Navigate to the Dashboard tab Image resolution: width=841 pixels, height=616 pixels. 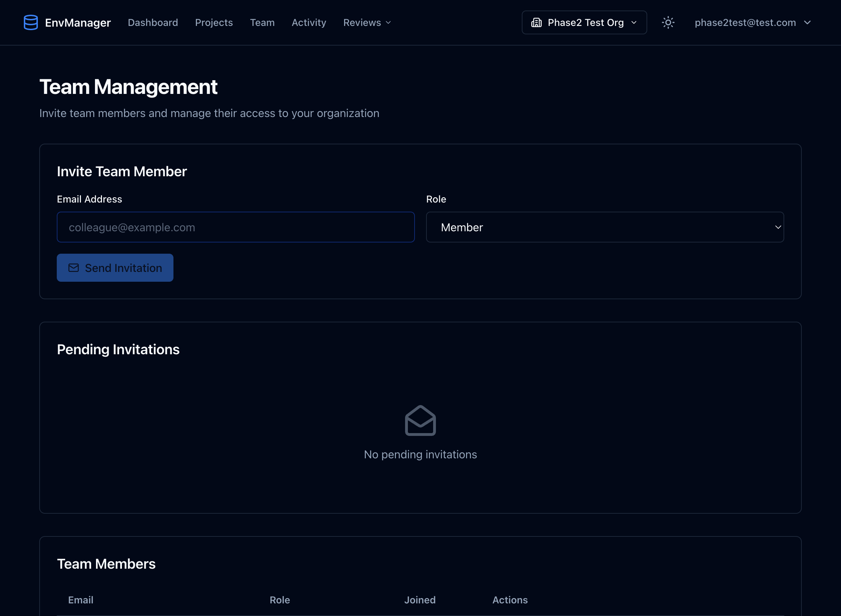pos(153,22)
